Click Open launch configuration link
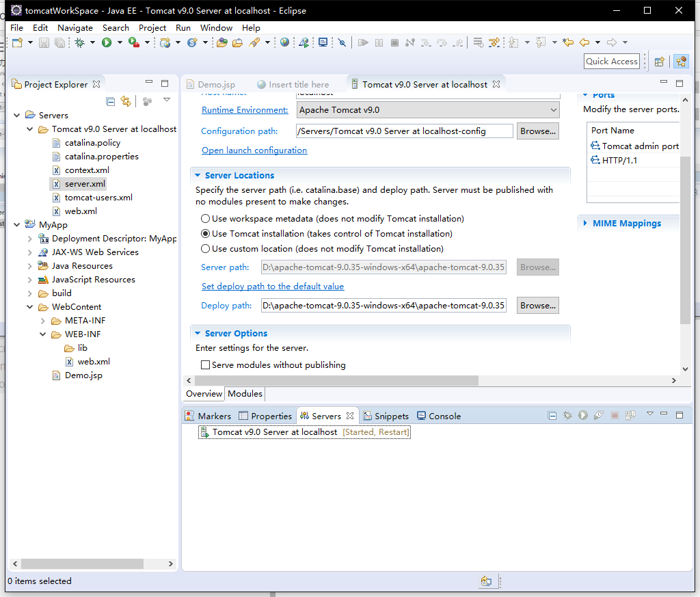The image size is (700, 597). point(254,150)
